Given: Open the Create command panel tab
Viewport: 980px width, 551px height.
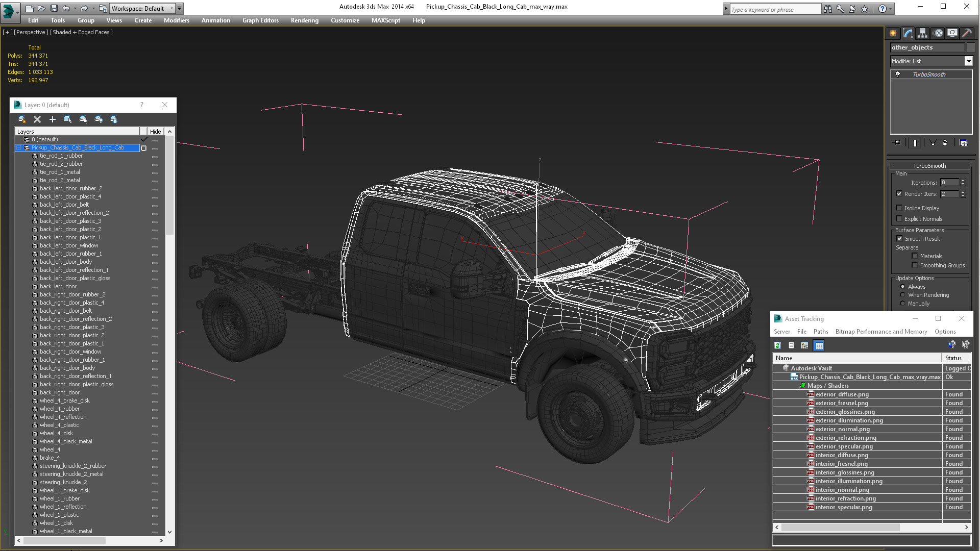Looking at the screenshot, I should [x=893, y=33].
